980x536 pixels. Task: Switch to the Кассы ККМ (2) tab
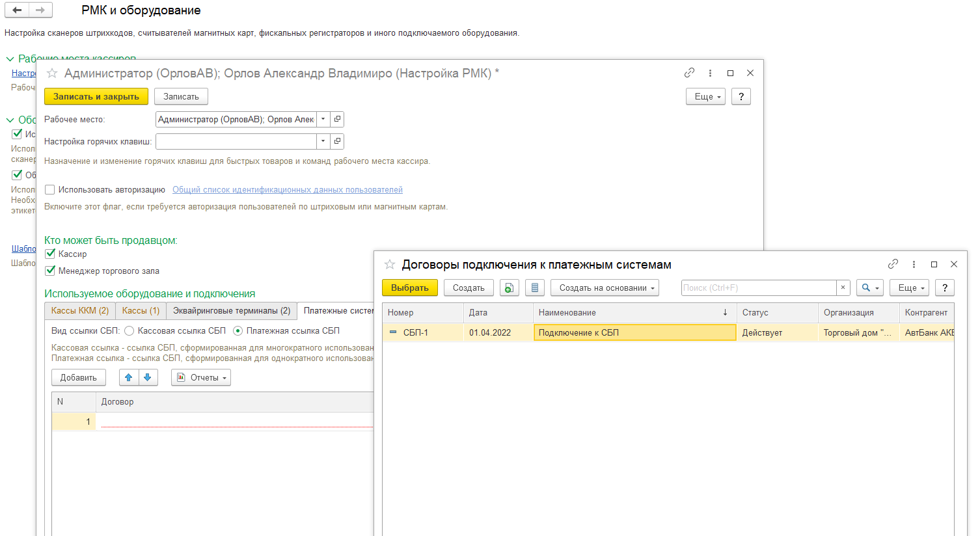(x=80, y=311)
